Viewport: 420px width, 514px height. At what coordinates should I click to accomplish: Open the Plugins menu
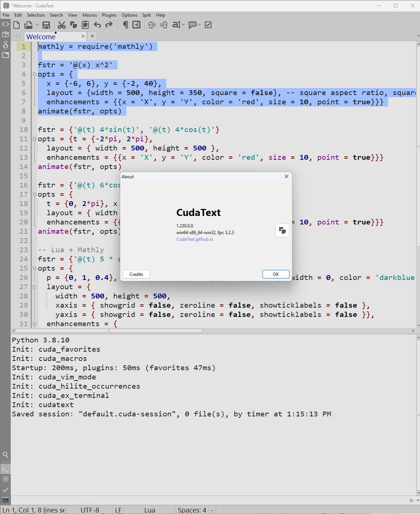[x=109, y=15]
